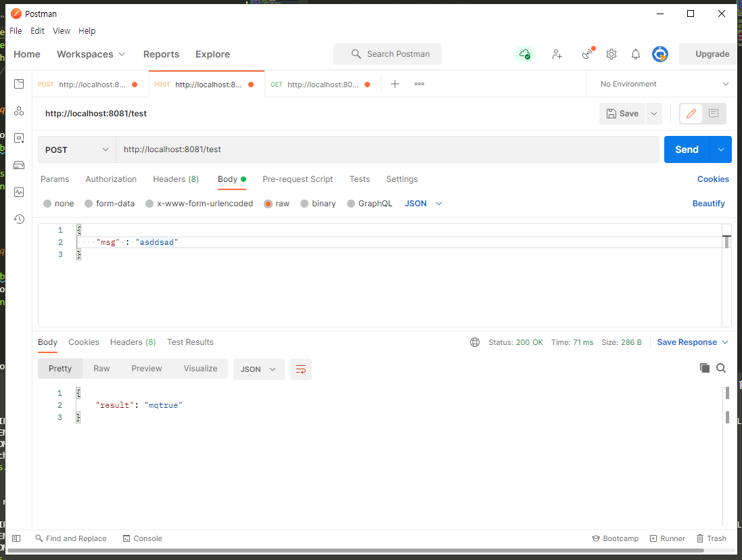Search the response with magnifier icon
The height and width of the screenshot is (560, 742).
[x=721, y=368]
